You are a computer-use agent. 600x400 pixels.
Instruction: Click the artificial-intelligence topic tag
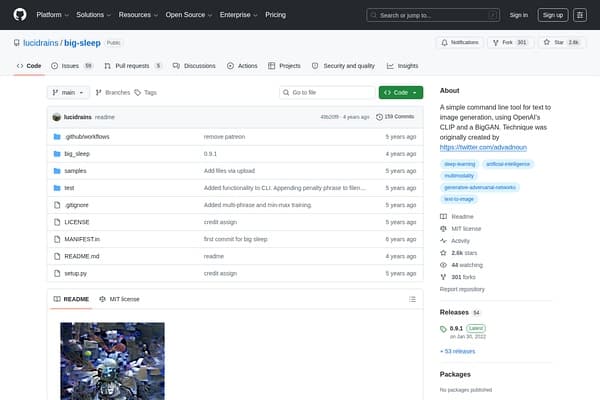508,164
